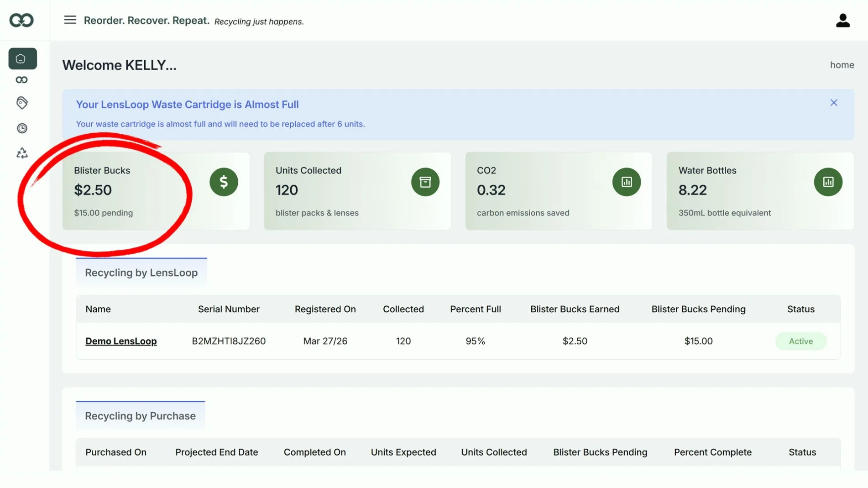Screen dimensions: 868x488
Task: Click the Blister Bucks dollar icon
Action: coord(224,182)
